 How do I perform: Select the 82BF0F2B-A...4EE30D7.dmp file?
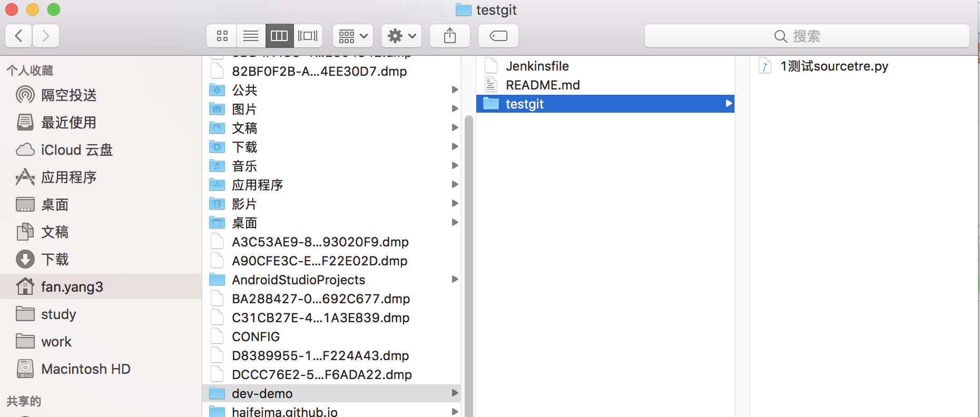click(331, 71)
